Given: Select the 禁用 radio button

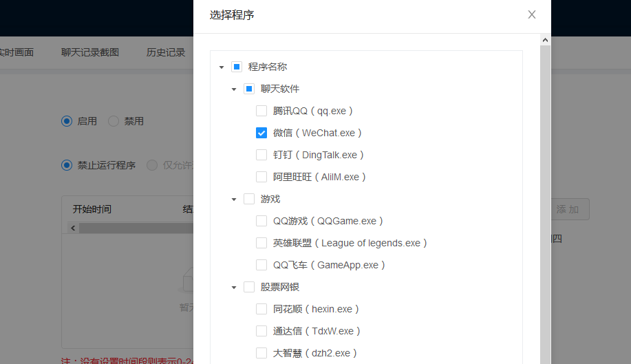Looking at the screenshot, I should [x=114, y=121].
